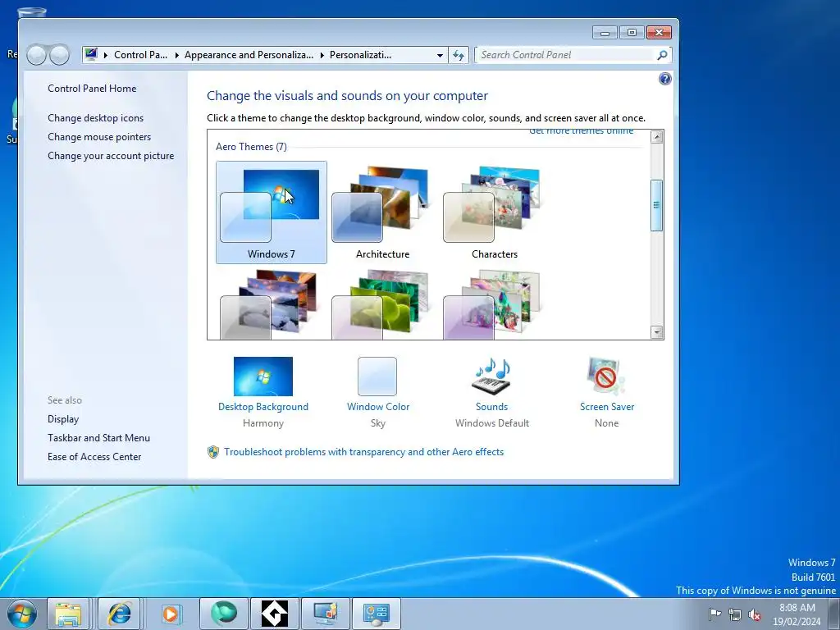The width and height of the screenshot is (840, 630).
Task: Open Change desktop icons
Action: (x=95, y=118)
